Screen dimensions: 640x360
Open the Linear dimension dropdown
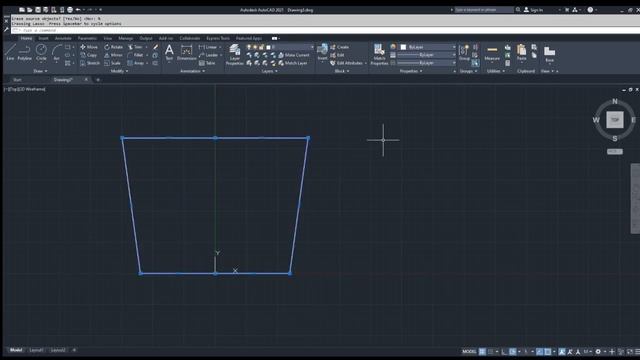pyautogui.click(x=221, y=47)
